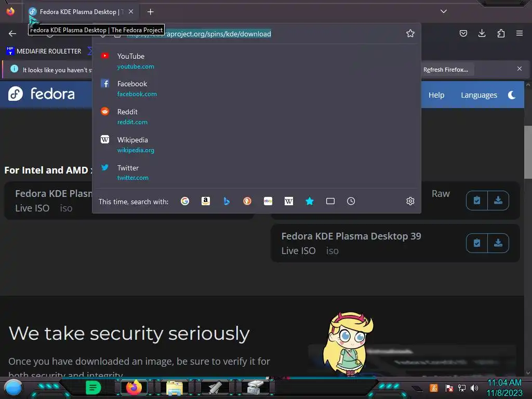Download the Raw image

pos(498,201)
